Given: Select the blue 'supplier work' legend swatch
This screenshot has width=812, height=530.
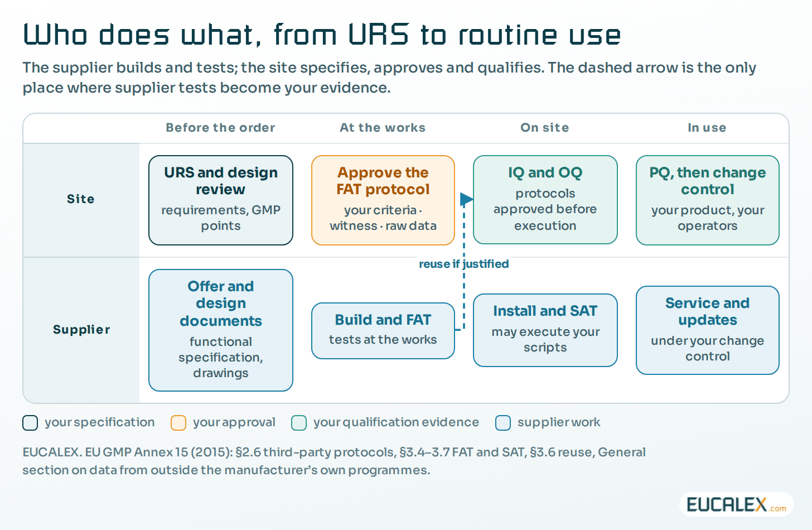Looking at the screenshot, I should click(x=503, y=423).
